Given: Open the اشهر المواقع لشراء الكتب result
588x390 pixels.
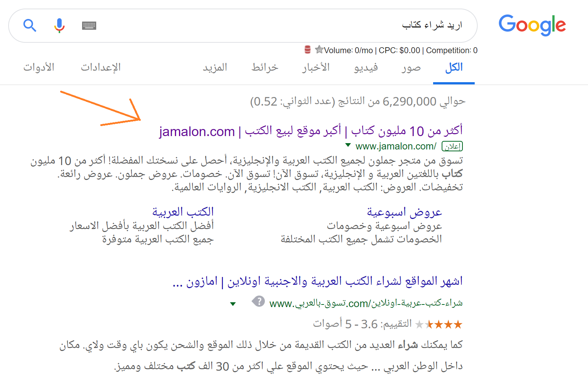Looking at the screenshot, I should pos(318,281).
